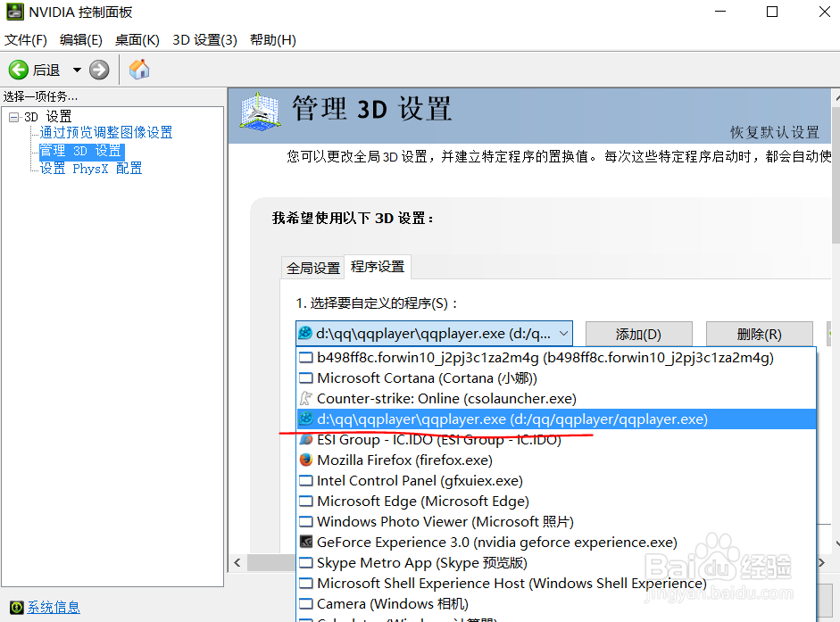Maximize the NVIDIA Control Panel window
Image resolution: width=840 pixels, height=622 pixels.
[772, 12]
